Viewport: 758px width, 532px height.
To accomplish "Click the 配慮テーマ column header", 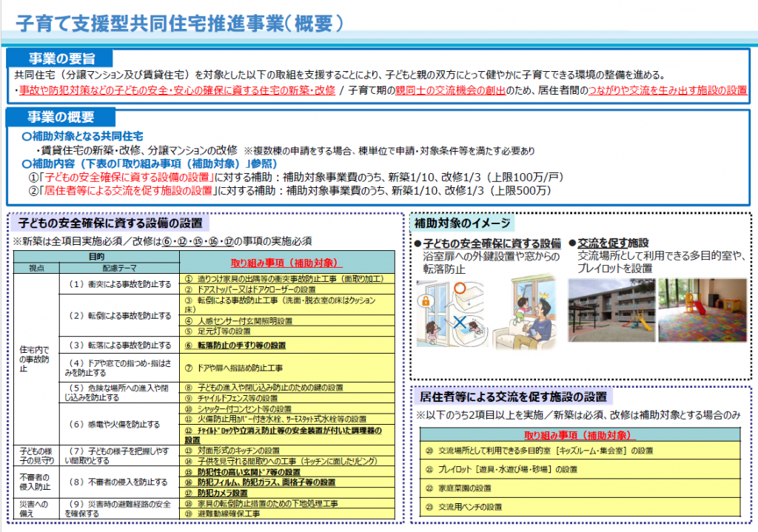I will [119, 268].
